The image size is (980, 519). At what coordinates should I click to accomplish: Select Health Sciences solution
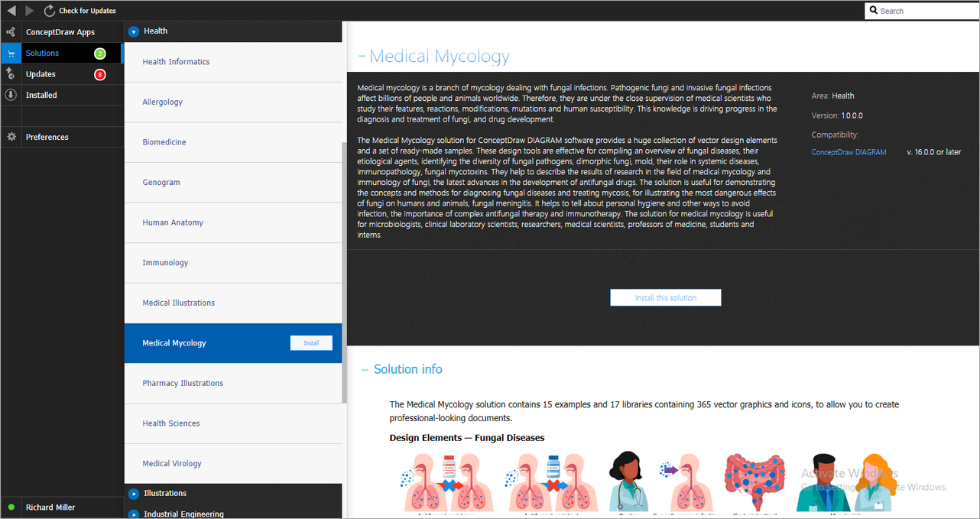click(233, 423)
